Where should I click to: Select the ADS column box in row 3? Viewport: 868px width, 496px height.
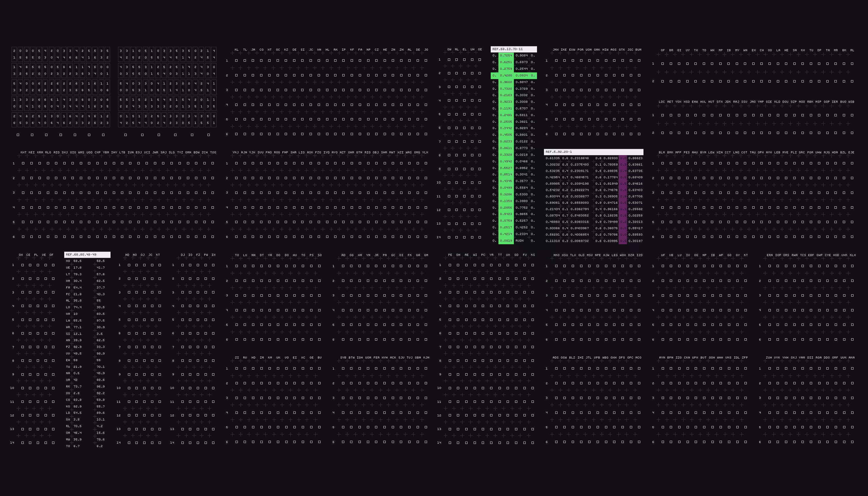(x=556, y=398)
